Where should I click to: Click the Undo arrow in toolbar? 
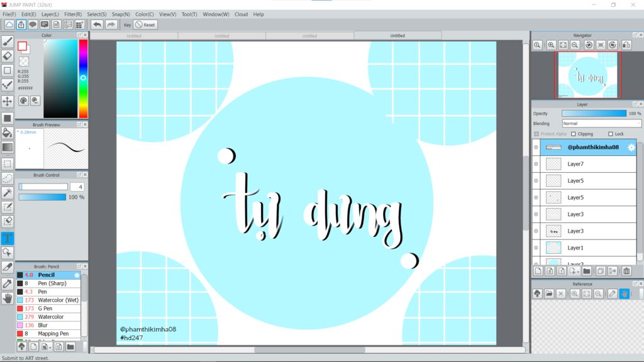click(x=97, y=25)
